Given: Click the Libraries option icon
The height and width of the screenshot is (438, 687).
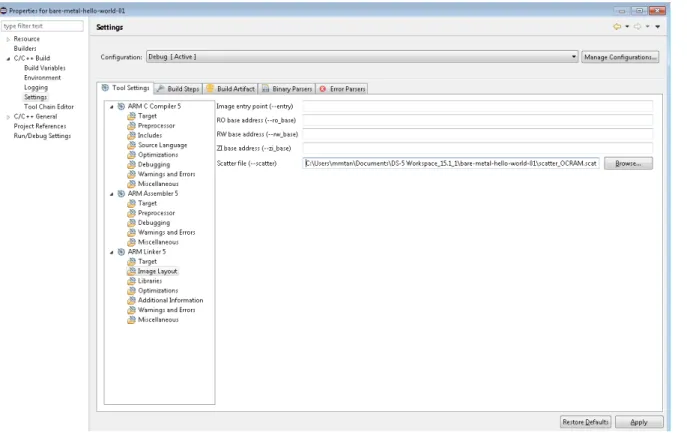Looking at the screenshot, I should point(131,281).
